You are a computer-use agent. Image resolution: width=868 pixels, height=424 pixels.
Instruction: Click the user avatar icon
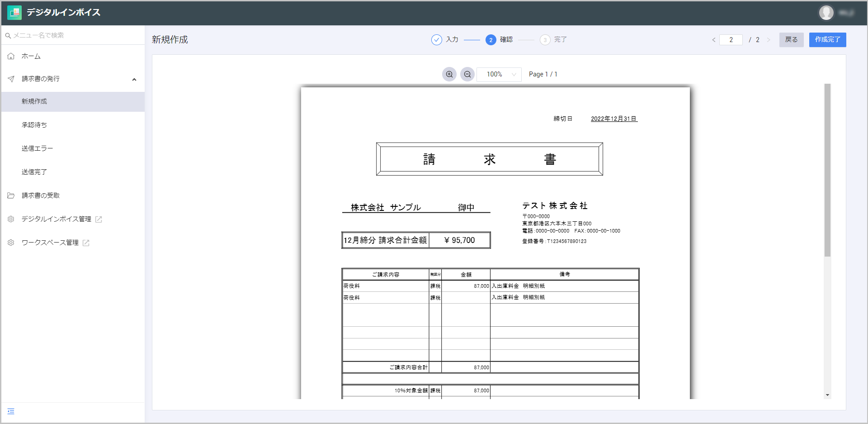coord(826,13)
